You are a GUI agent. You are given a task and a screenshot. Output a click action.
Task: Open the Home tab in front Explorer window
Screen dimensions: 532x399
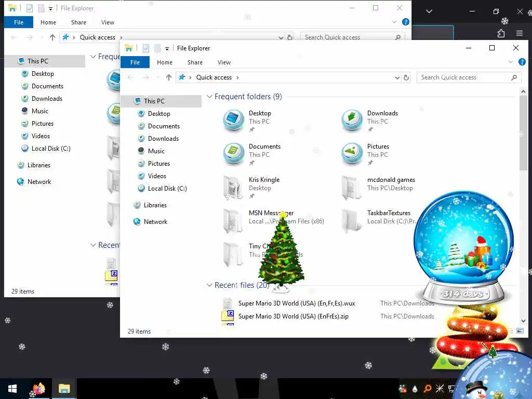[165, 62]
